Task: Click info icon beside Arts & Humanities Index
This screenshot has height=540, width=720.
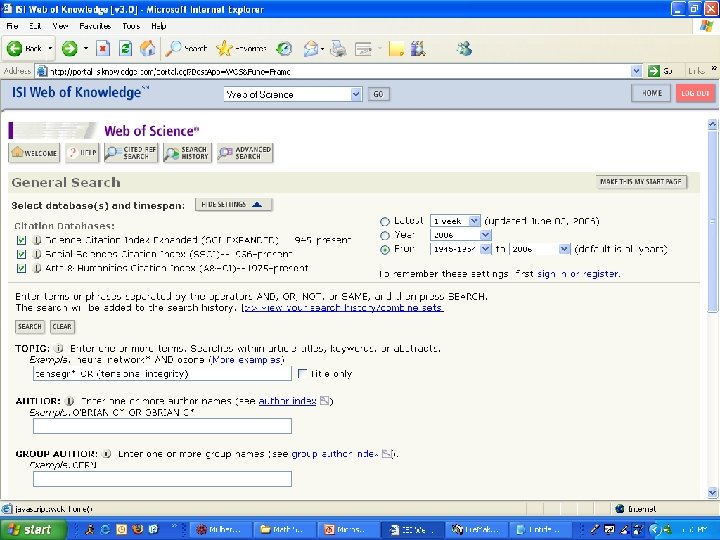Action: (x=37, y=268)
